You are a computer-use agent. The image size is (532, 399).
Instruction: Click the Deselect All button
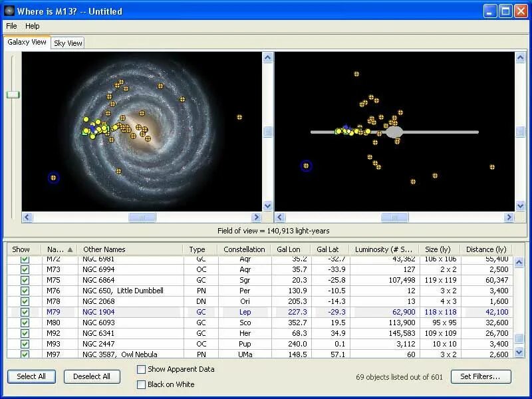[x=92, y=376]
